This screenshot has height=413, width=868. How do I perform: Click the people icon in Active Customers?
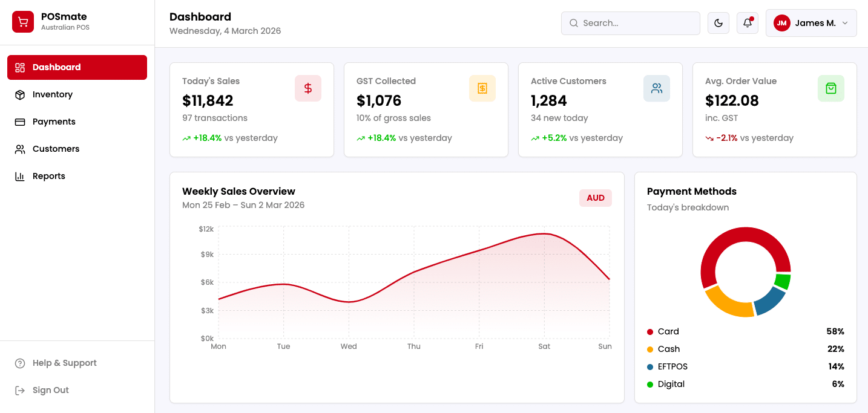tap(657, 88)
